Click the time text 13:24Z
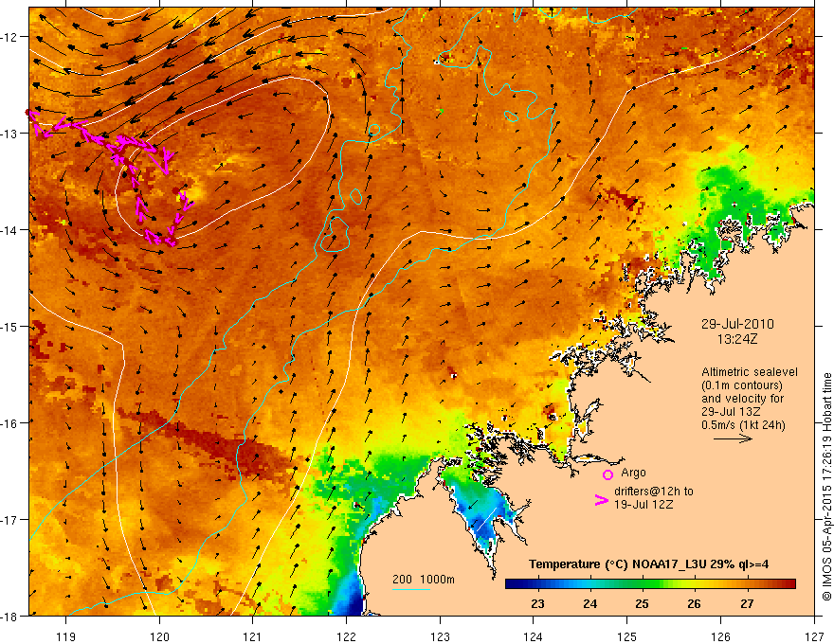The height and width of the screenshot is (644, 834). tap(737, 339)
